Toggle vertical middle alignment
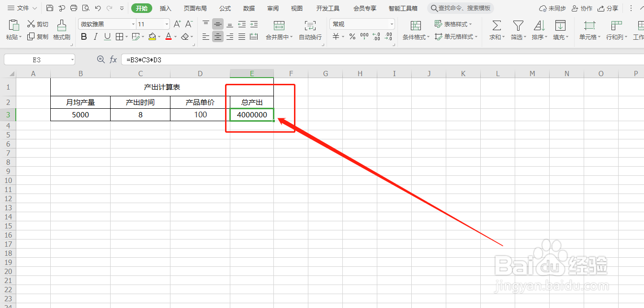The height and width of the screenshot is (308, 644). click(x=218, y=24)
